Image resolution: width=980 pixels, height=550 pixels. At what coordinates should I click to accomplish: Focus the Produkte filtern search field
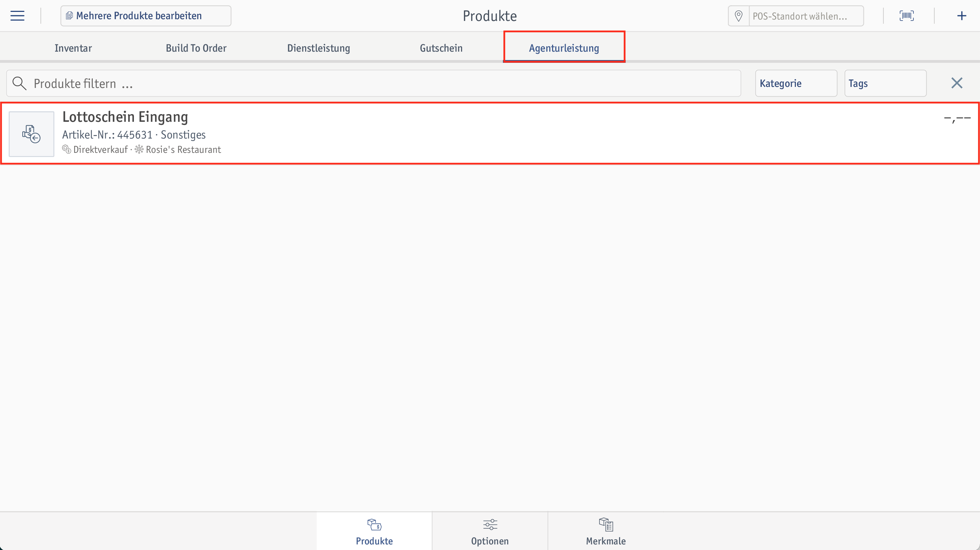373,83
